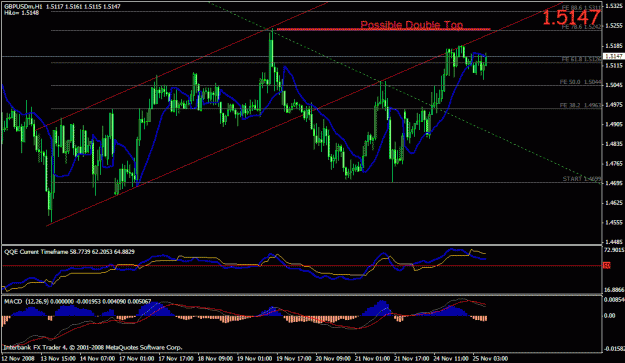
Task: Click the 1.4485 price axis value
Action: click(x=613, y=242)
